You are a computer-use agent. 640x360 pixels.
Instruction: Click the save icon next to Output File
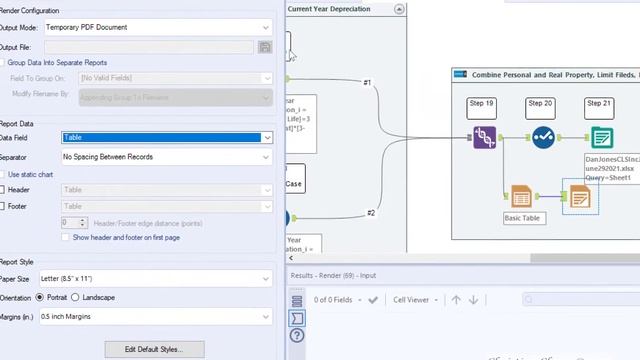(x=265, y=47)
